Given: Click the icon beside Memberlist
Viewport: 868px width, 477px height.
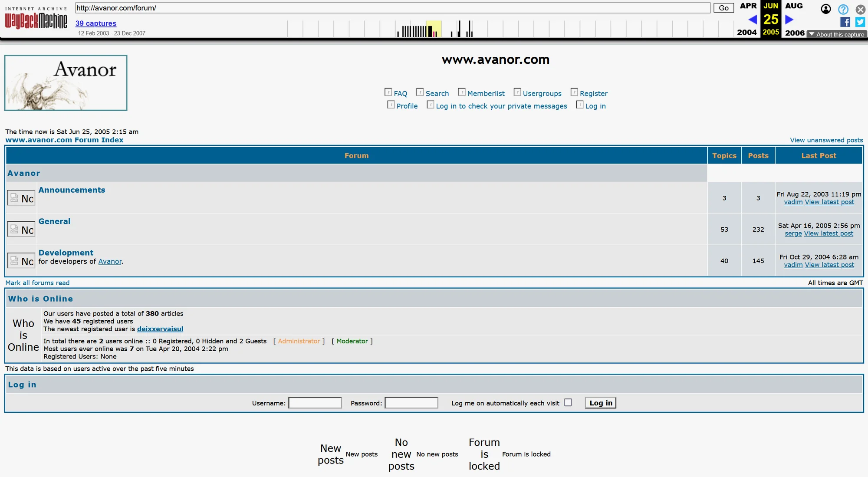Looking at the screenshot, I should (x=461, y=92).
